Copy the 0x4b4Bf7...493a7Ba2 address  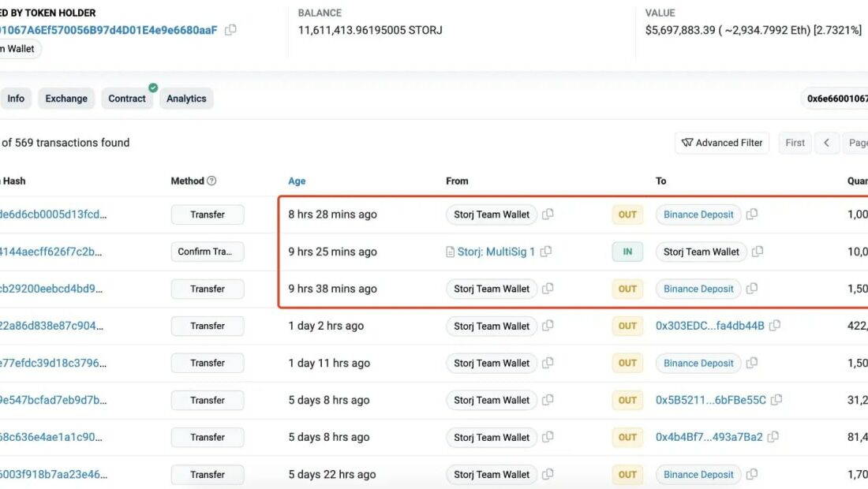coord(773,436)
